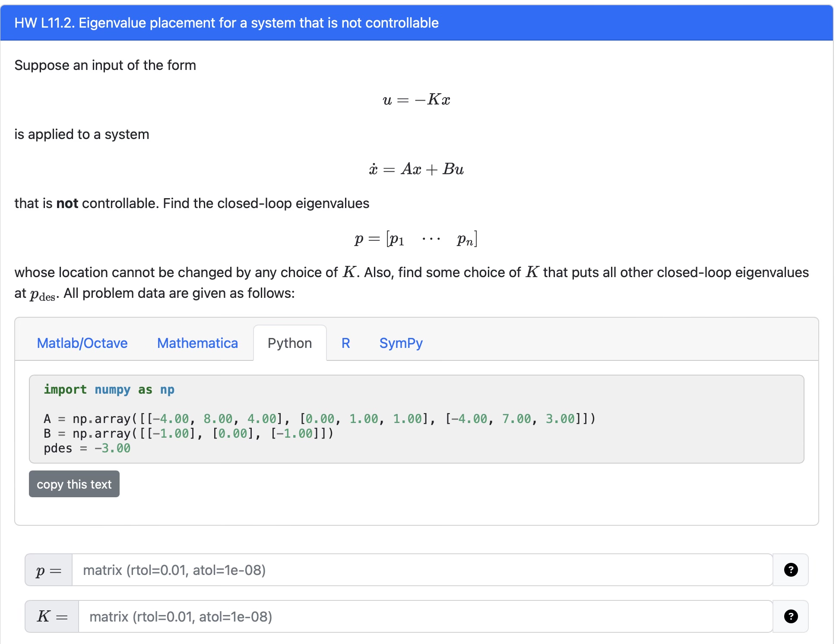This screenshot has width=836, height=644.
Task: Switch to the R code tab
Action: [345, 343]
